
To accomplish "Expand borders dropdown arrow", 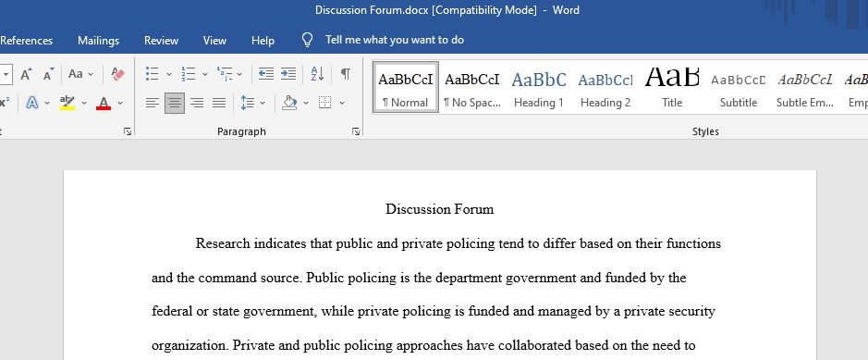I will point(341,103).
